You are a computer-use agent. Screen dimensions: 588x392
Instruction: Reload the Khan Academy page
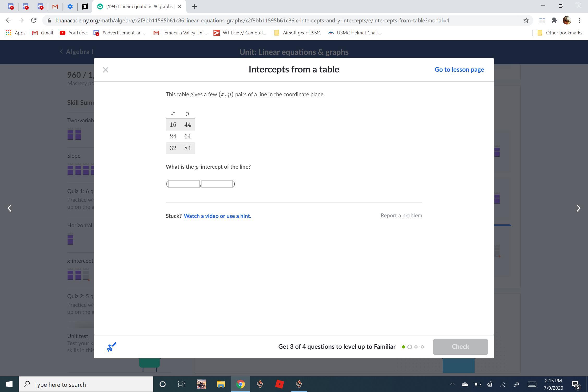click(34, 20)
